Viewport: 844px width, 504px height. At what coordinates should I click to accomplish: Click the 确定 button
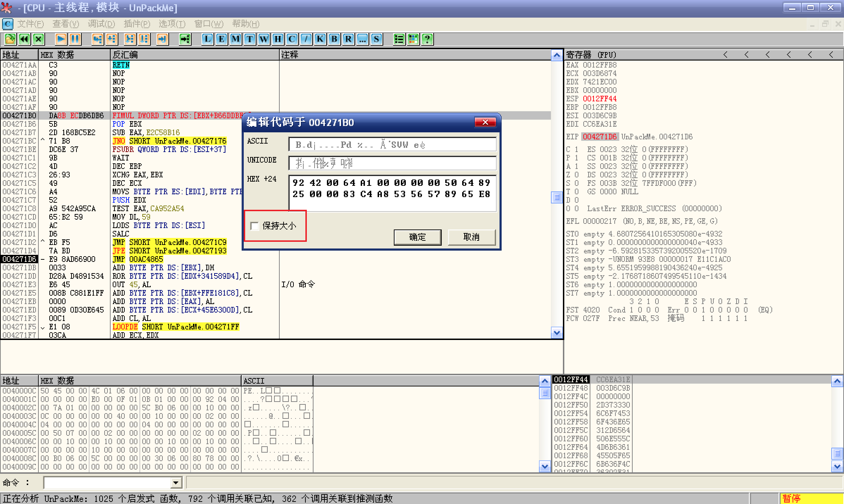417,237
